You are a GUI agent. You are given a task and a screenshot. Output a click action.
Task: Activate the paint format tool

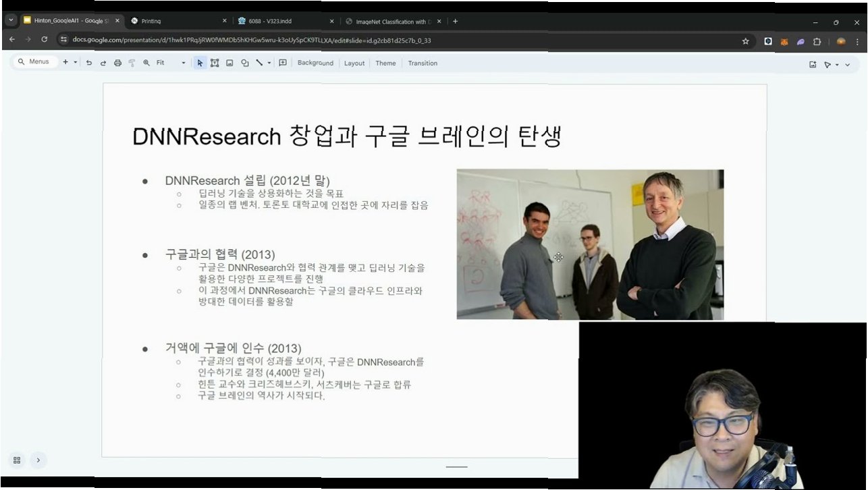coord(132,63)
